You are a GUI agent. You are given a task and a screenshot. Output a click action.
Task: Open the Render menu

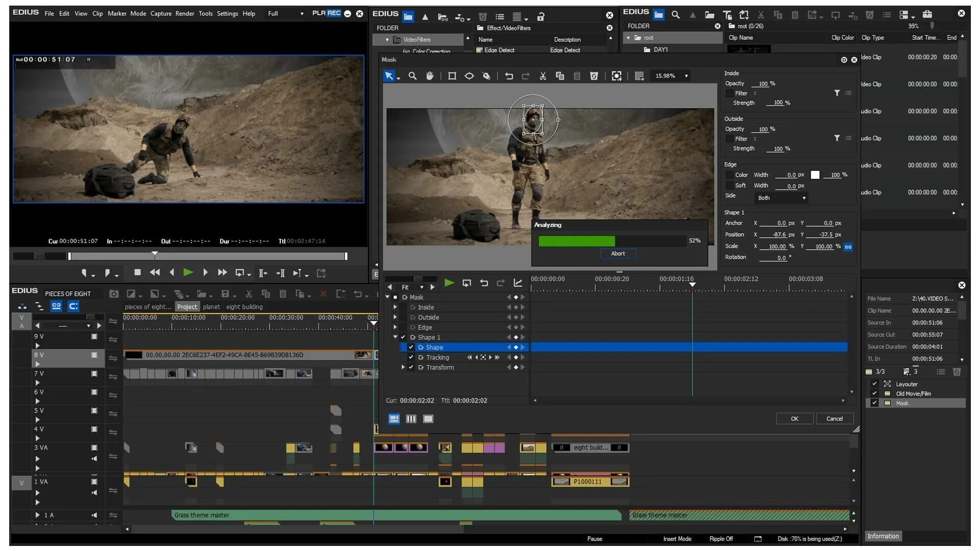184,14
